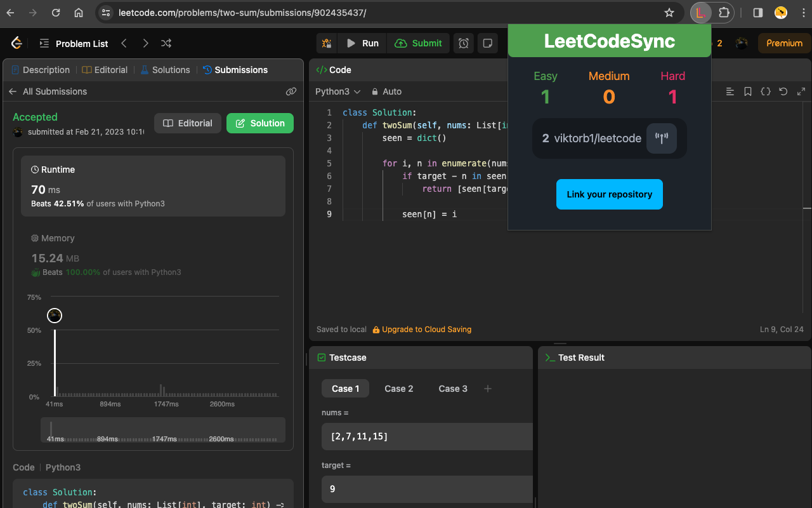This screenshot has height=508, width=812.
Task: Select Case 2 in the Testcase panel
Action: 398,389
